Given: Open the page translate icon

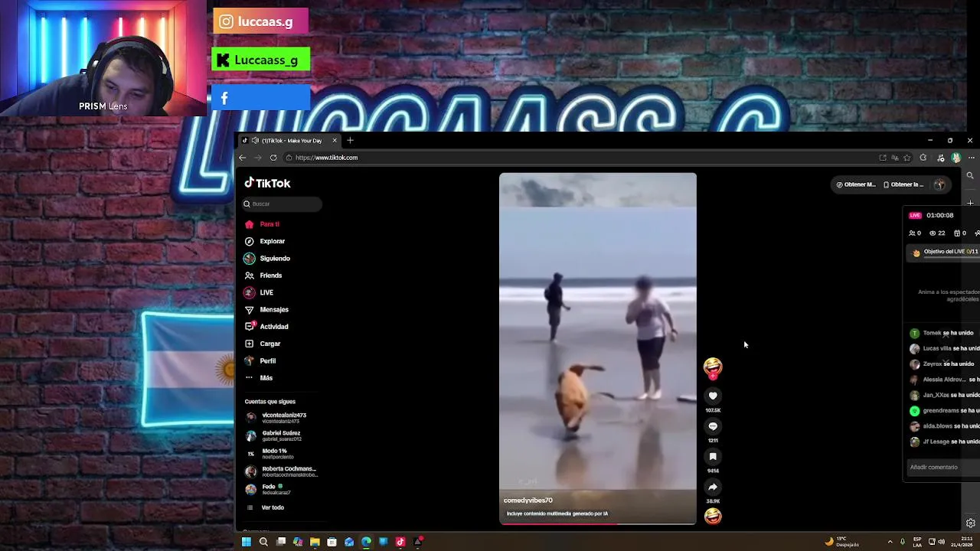Looking at the screenshot, I should 895,158.
